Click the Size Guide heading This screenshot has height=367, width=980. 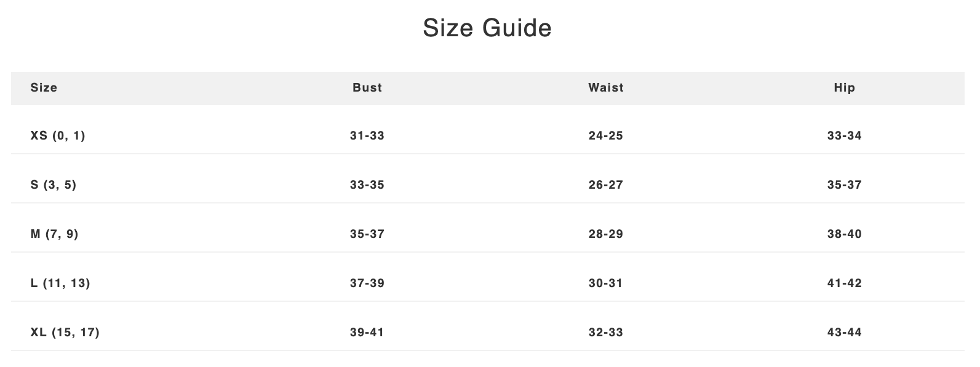pyautogui.click(x=487, y=28)
